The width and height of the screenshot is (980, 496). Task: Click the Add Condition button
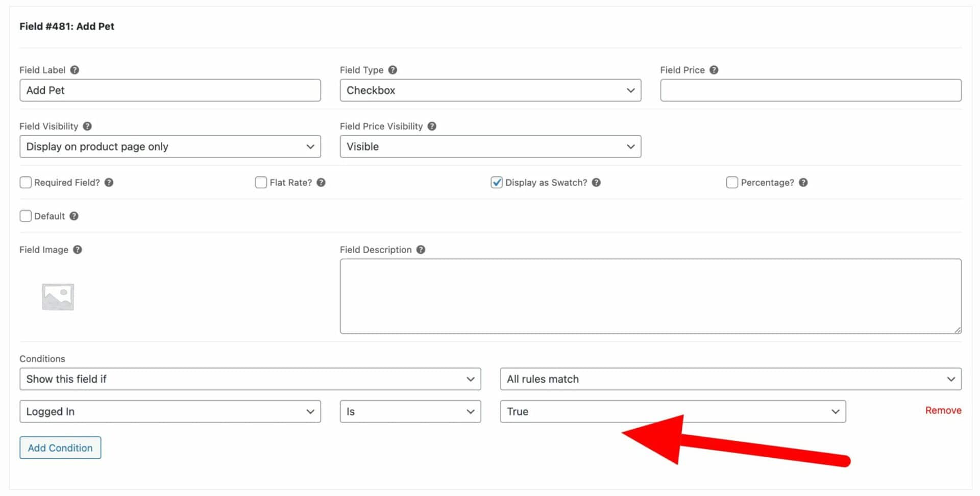(x=60, y=448)
